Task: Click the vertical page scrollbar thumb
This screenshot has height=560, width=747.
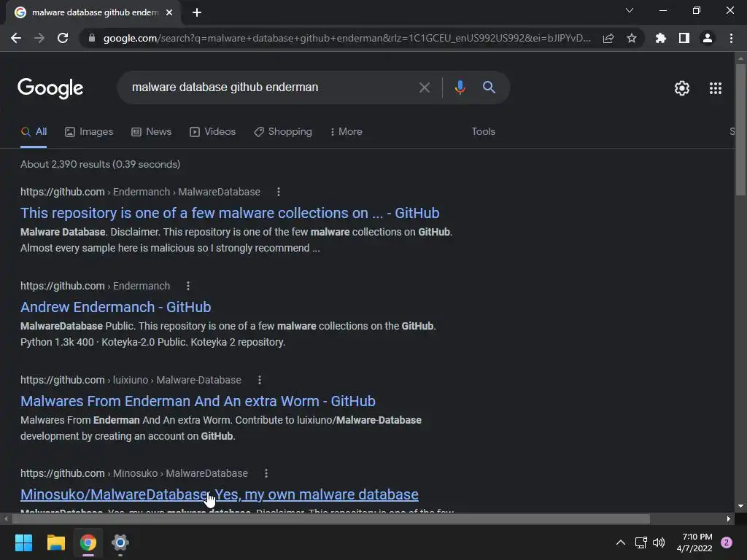Action: [x=740, y=130]
